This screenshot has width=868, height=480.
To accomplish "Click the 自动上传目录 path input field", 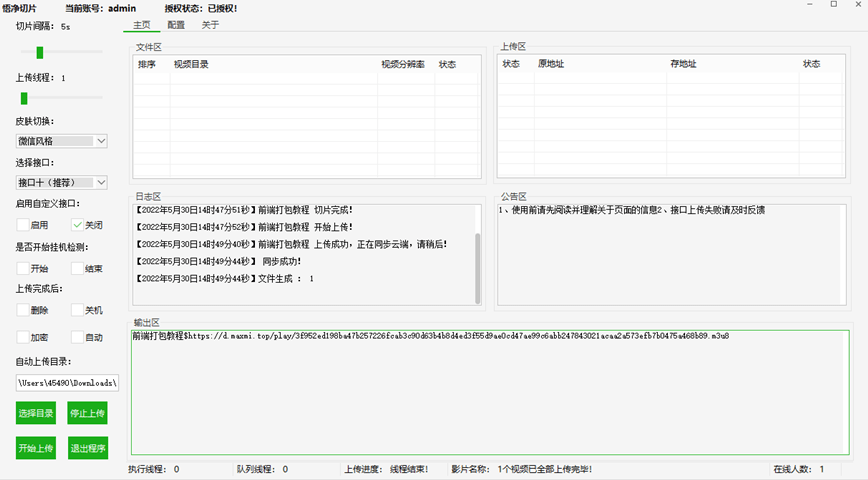I will pos(67,383).
